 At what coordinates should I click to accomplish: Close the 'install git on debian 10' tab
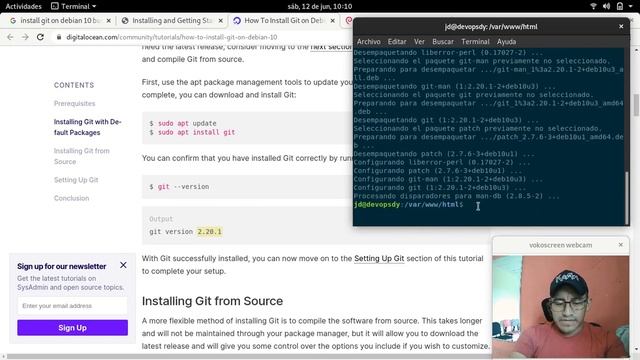point(109,20)
